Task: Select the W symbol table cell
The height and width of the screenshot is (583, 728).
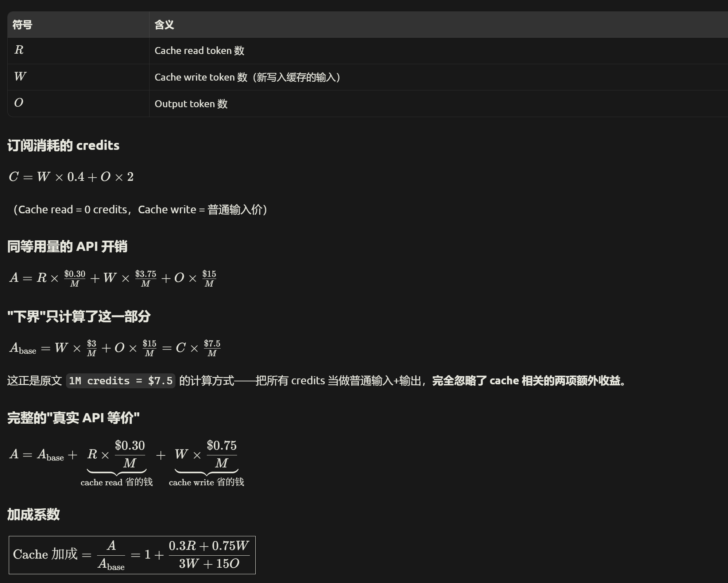Action: (x=78, y=77)
